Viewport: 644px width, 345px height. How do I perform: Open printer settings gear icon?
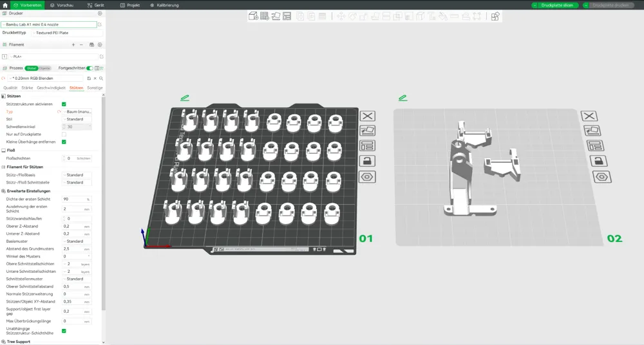100,13
